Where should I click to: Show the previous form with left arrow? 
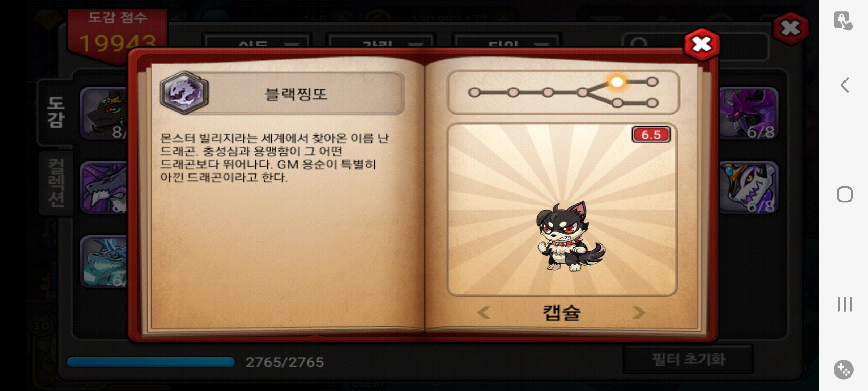pyautogui.click(x=484, y=312)
